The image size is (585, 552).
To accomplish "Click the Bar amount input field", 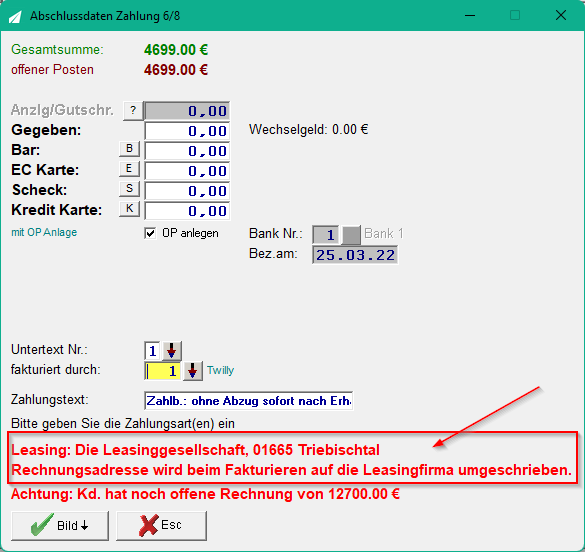I will [187, 151].
